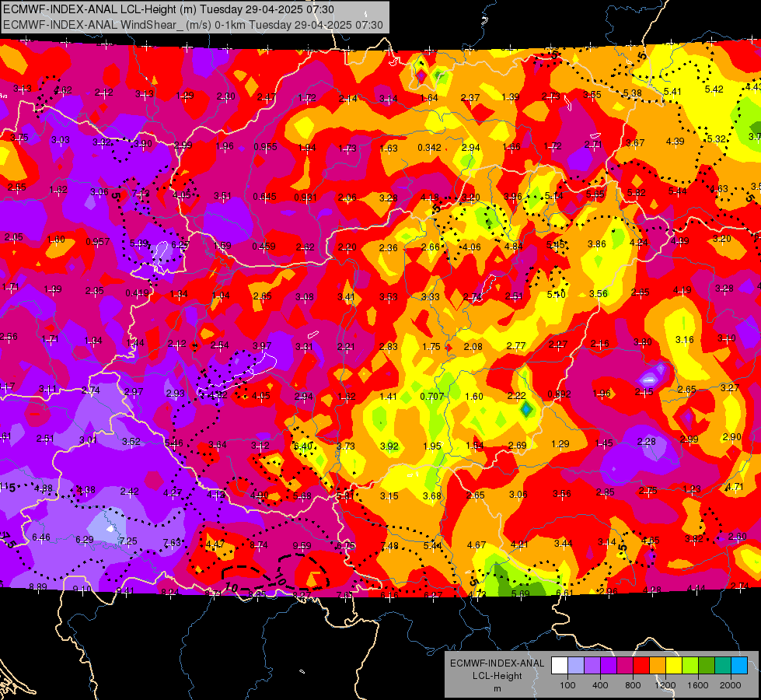Click the wind shear value 4.71
This screenshot has height=700, width=761.
735,487
